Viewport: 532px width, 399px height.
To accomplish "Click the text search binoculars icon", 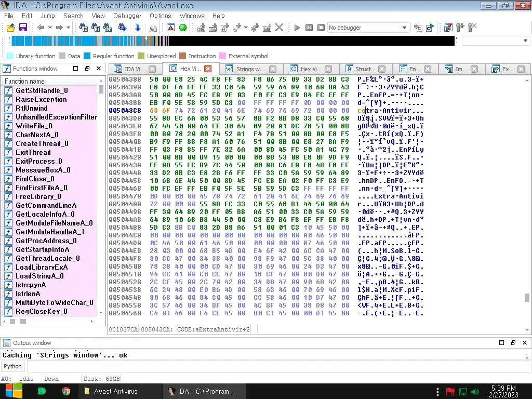I will 96,28.
